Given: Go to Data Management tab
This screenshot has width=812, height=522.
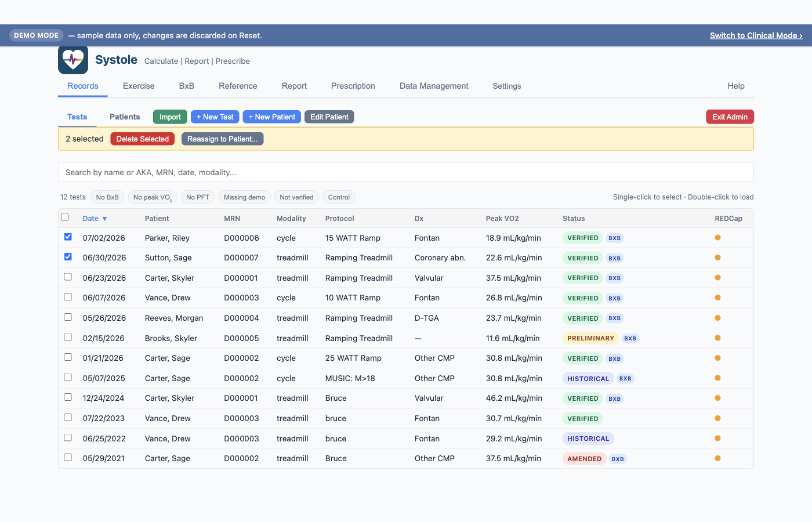Looking at the screenshot, I should [434, 86].
